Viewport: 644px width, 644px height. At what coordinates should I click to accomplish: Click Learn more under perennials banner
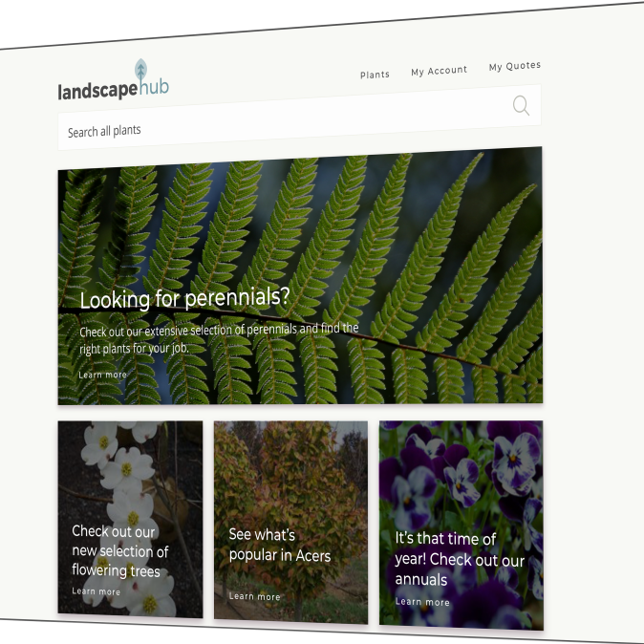pyautogui.click(x=102, y=375)
